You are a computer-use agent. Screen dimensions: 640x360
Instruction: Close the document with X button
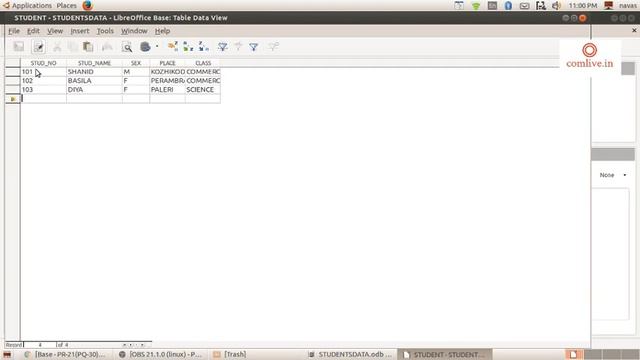634,30
